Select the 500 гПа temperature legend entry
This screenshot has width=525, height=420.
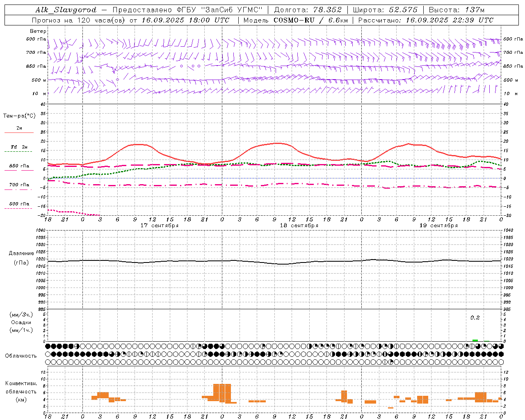19,204
